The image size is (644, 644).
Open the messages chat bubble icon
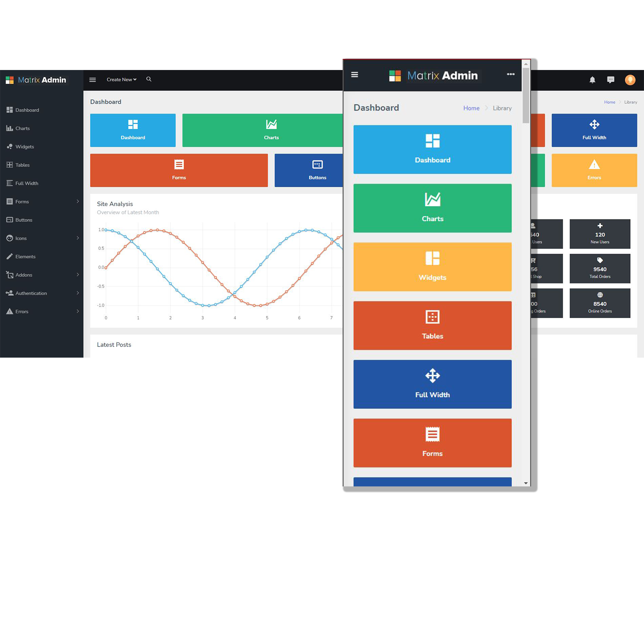[x=611, y=80]
